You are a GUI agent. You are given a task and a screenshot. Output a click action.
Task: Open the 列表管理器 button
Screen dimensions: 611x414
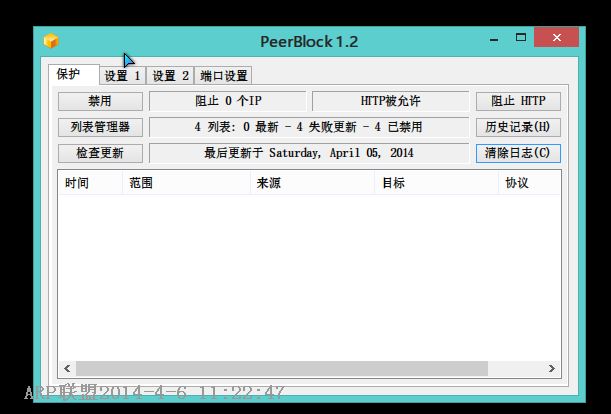pos(100,127)
